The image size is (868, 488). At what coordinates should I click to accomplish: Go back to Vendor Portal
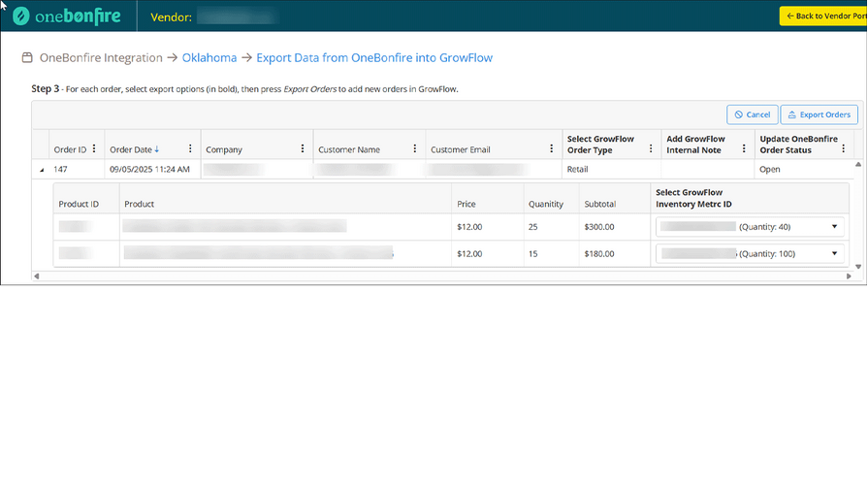tap(824, 16)
